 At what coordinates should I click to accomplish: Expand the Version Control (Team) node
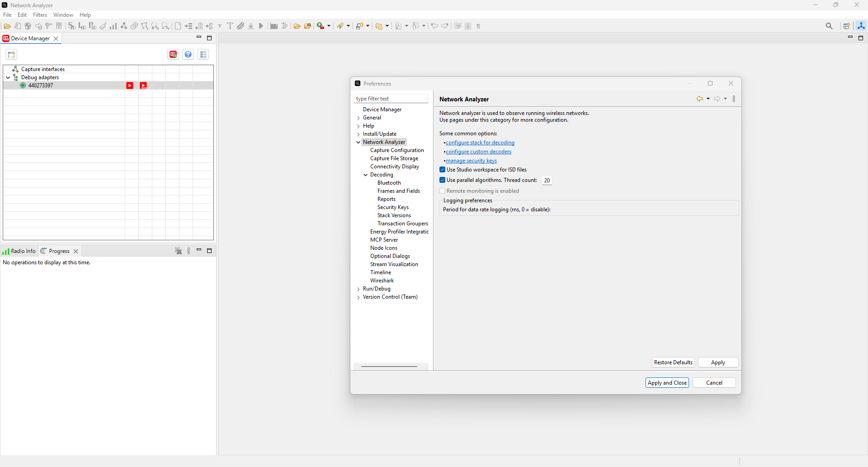click(359, 297)
